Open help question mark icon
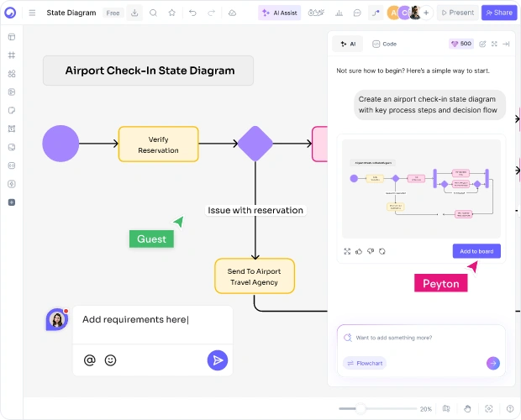Screen dimensions: 521x420 pyautogui.click(x=510, y=409)
